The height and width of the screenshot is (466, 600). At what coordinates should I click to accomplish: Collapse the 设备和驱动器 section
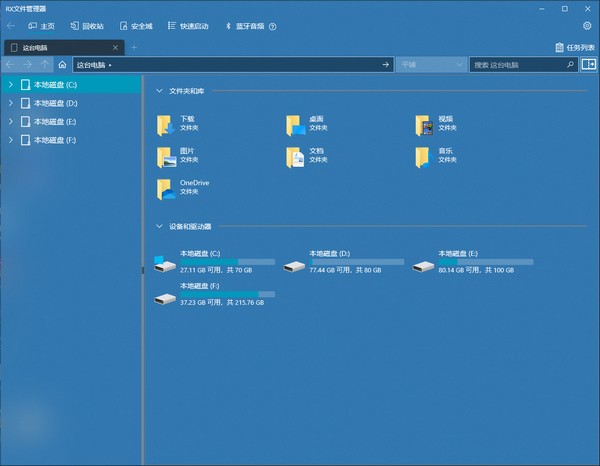pos(159,226)
